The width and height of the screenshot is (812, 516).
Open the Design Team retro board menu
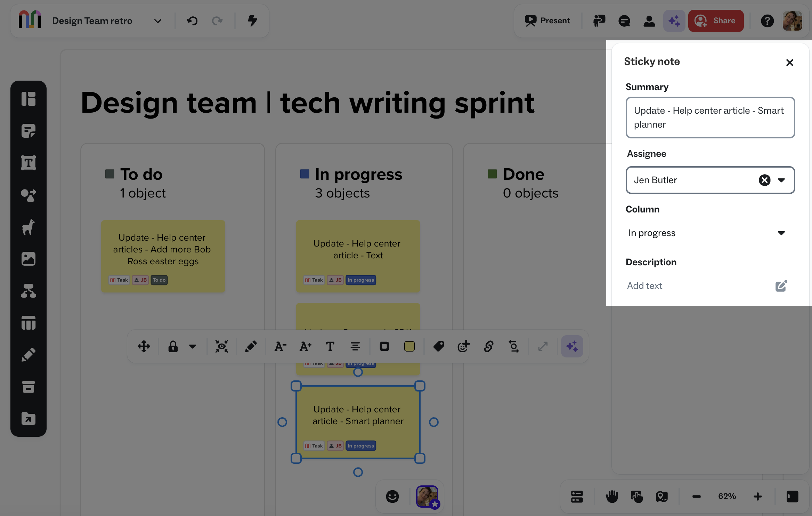pyautogui.click(x=158, y=21)
